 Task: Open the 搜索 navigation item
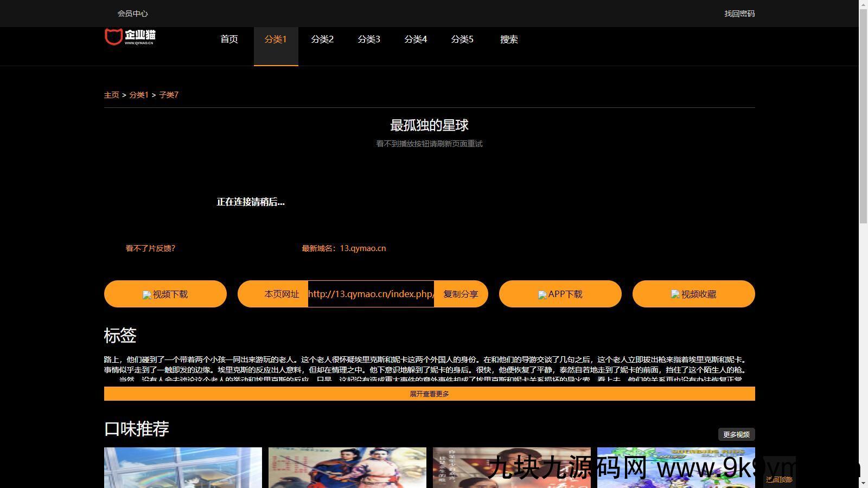point(508,39)
